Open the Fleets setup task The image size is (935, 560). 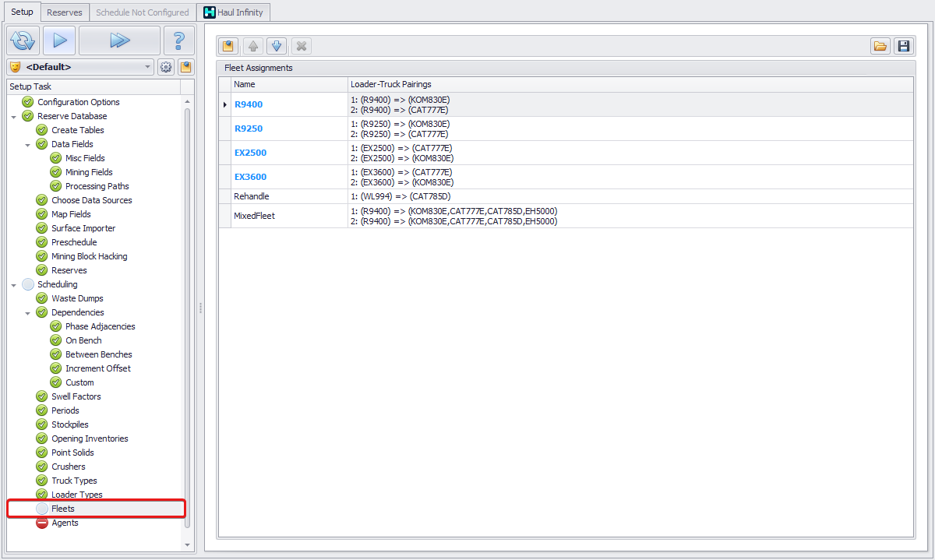(x=63, y=509)
